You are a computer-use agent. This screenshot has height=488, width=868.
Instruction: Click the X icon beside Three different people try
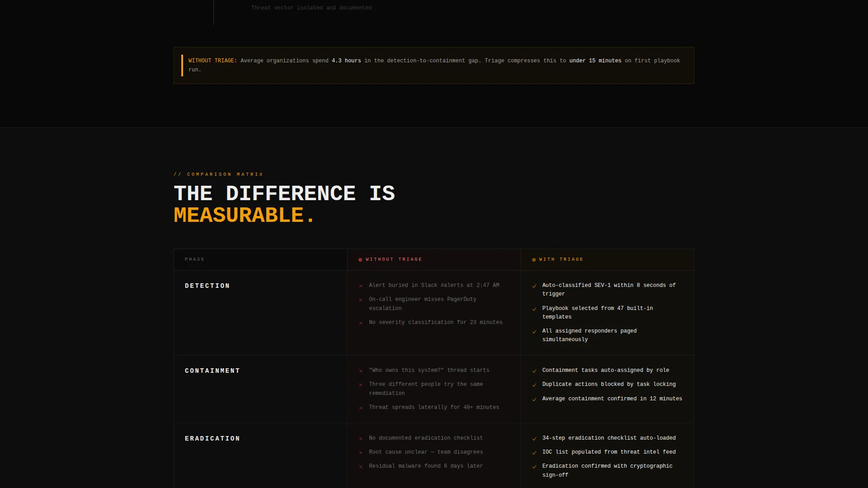coord(361,385)
